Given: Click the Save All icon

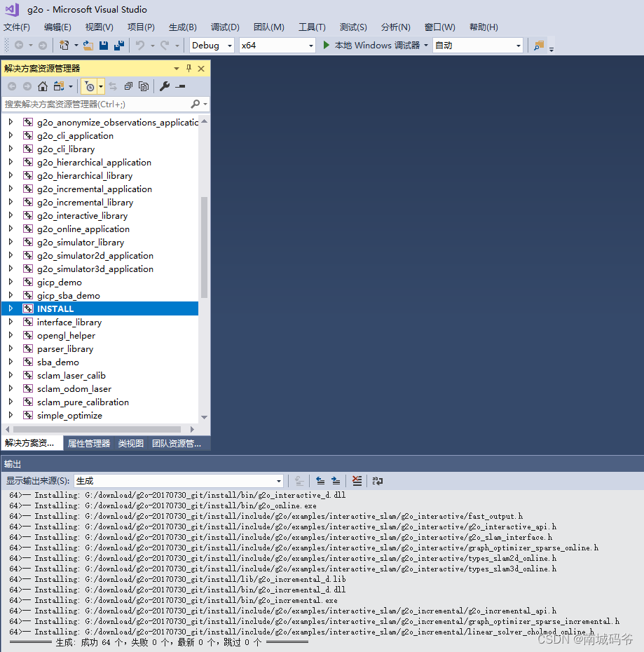Looking at the screenshot, I should [119, 45].
